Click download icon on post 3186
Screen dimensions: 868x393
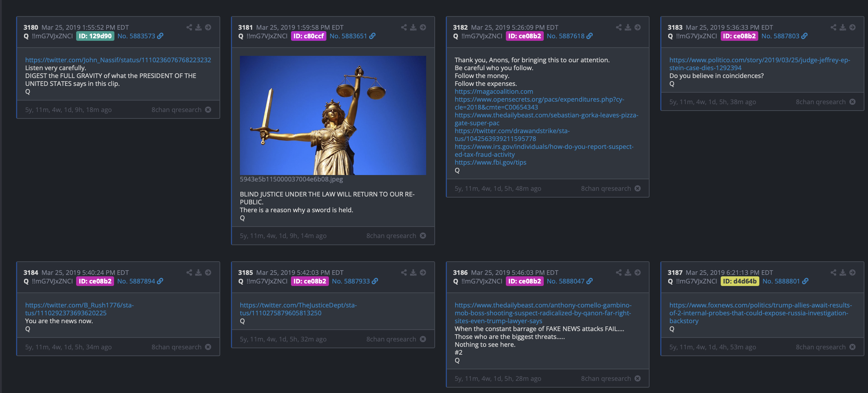coord(628,272)
